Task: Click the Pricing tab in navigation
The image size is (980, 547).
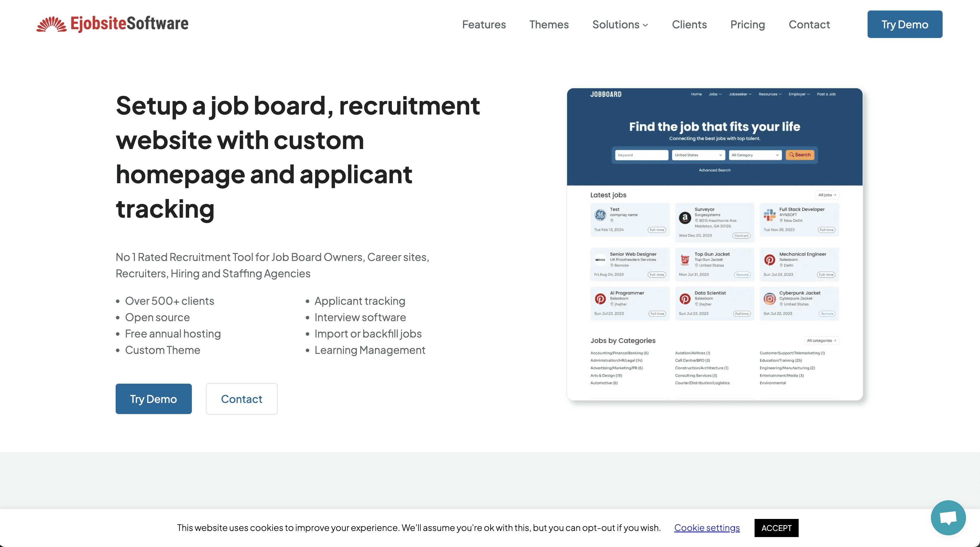Action: click(748, 24)
